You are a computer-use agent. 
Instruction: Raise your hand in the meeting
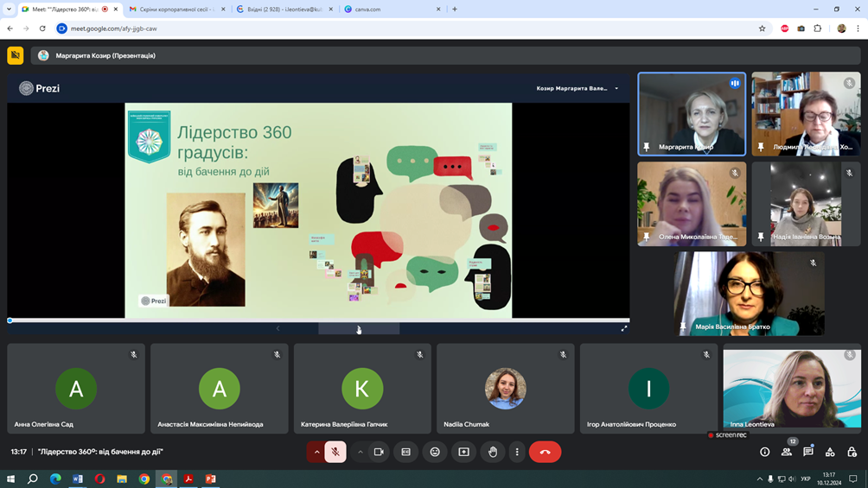click(493, 452)
